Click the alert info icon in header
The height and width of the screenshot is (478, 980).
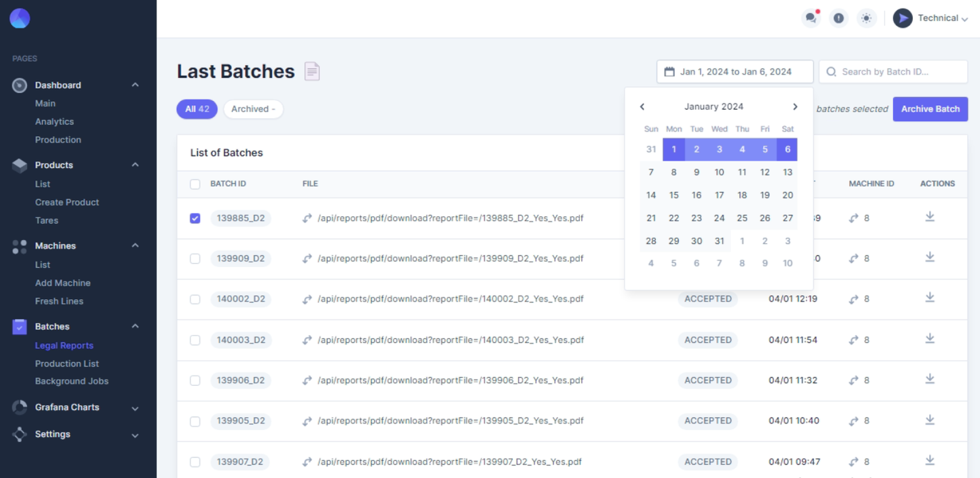coord(838,18)
